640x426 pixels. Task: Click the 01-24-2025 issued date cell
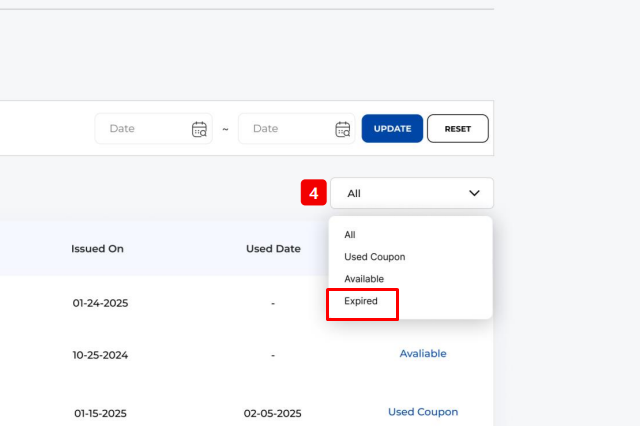pyautogui.click(x=101, y=303)
